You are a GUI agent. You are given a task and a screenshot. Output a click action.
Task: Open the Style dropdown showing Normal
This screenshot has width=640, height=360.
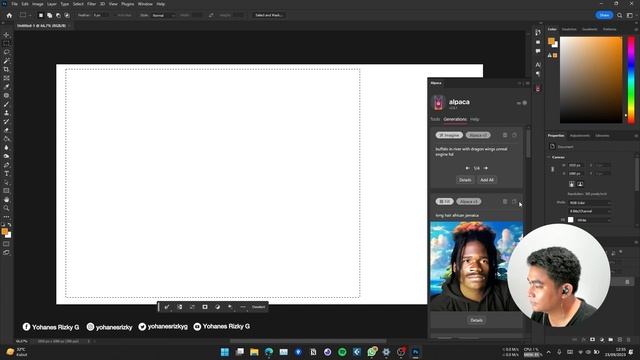[x=163, y=15]
